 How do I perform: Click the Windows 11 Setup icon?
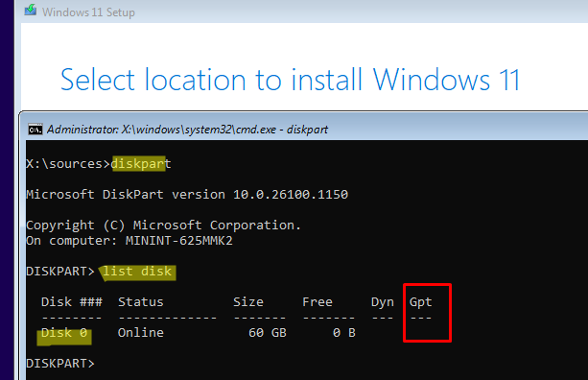pyautogui.click(x=31, y=11)
